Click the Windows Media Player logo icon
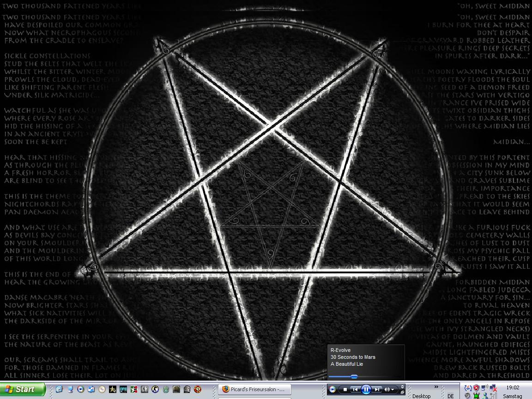Image resolution: width=532 pixels, height=399 pixels. [x=332, y=390]
